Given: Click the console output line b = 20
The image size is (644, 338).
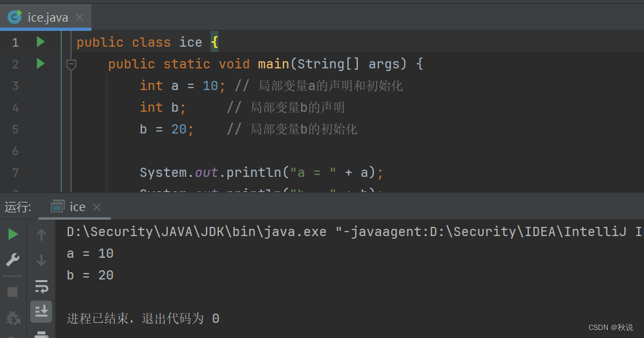Looking at the screenshot, I should pos(90,275).
